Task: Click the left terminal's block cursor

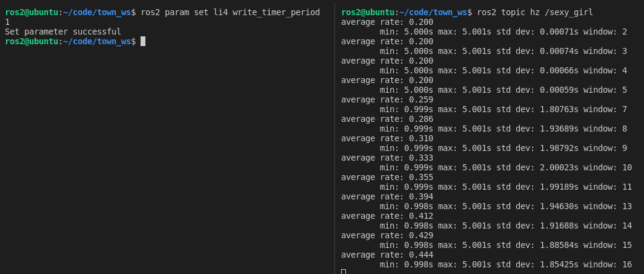Action: tap(143, 41)
